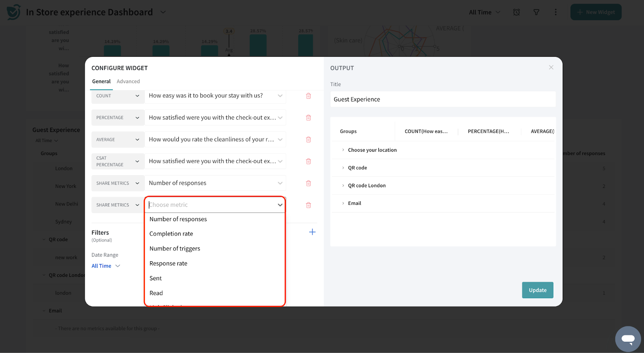This screenshot has width=644, height=353.
Task: Open the cleanliness question dropdown
Action: coord(215,139)
